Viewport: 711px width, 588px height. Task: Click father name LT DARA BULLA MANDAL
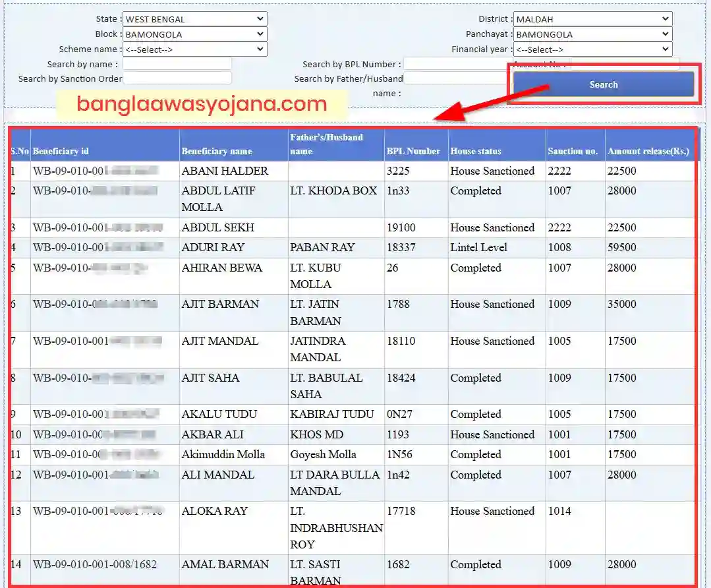tap(335, 483)
